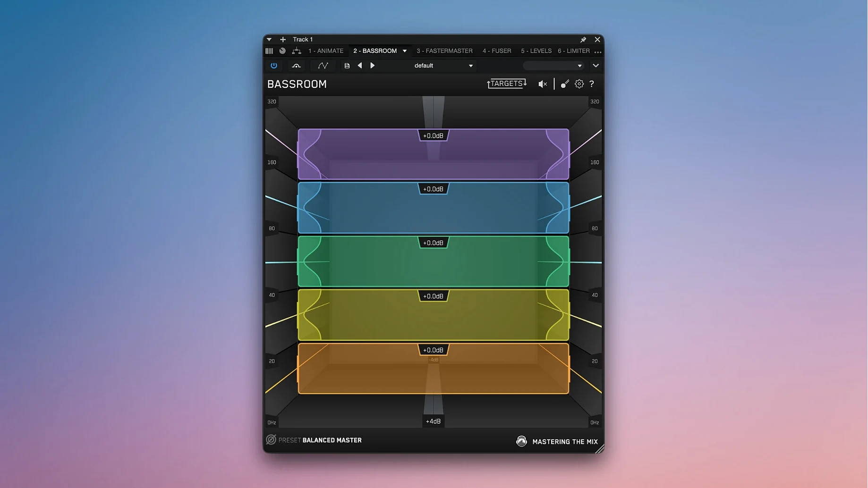Screen dimensions: 868x488
Task: Open the automation curve icon
Action: click(x=323, y=66)
